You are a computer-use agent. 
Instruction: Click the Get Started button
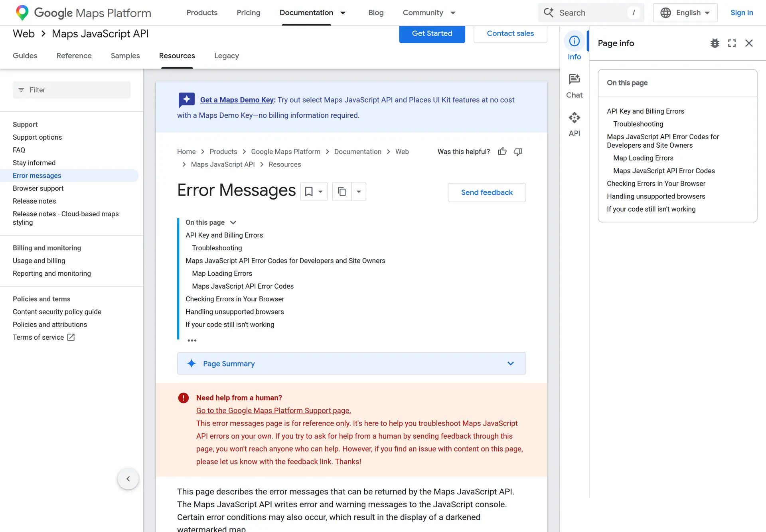click(432, 34)
